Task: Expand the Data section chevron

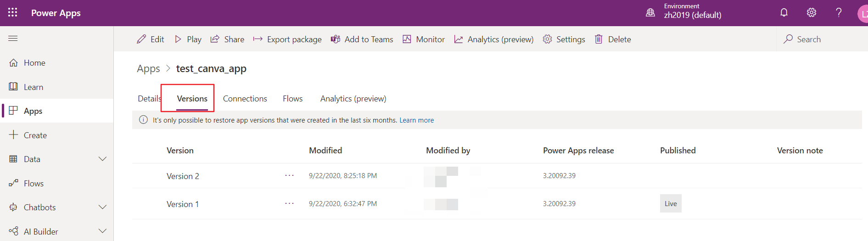Action: click(103, 159)
